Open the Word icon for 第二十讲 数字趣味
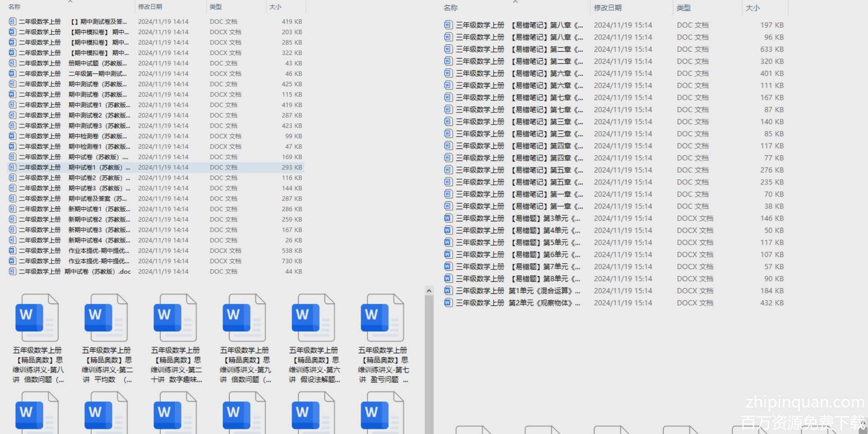This screenshot has height=434, width=868. pos(175,318)
